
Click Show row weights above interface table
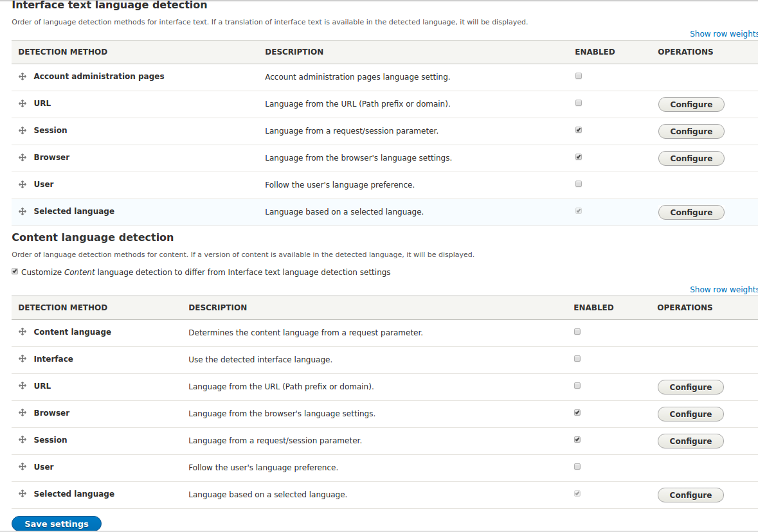tap(724, 33)
